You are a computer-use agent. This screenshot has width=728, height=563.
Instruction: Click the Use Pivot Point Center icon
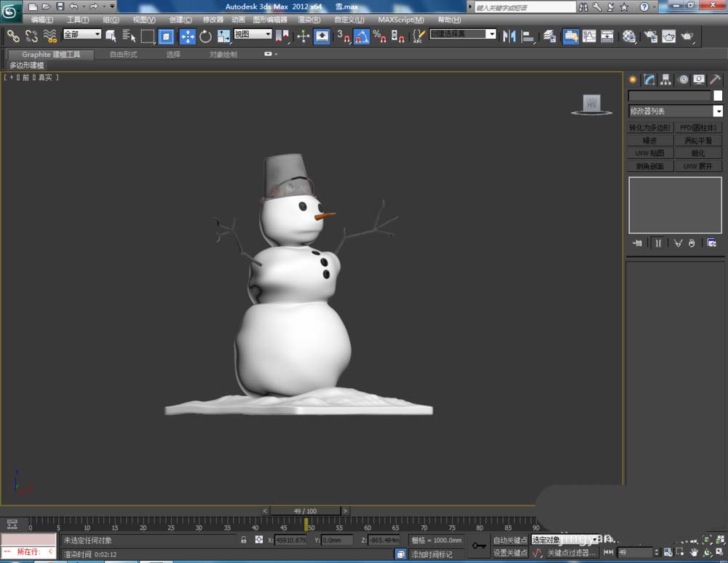point(282,36)
